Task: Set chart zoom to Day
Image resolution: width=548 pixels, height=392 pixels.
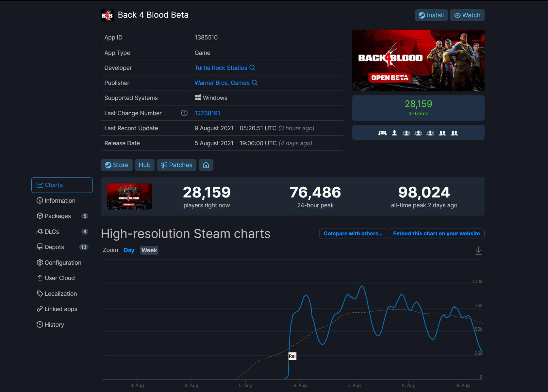Action: click(x=129, y=250)
